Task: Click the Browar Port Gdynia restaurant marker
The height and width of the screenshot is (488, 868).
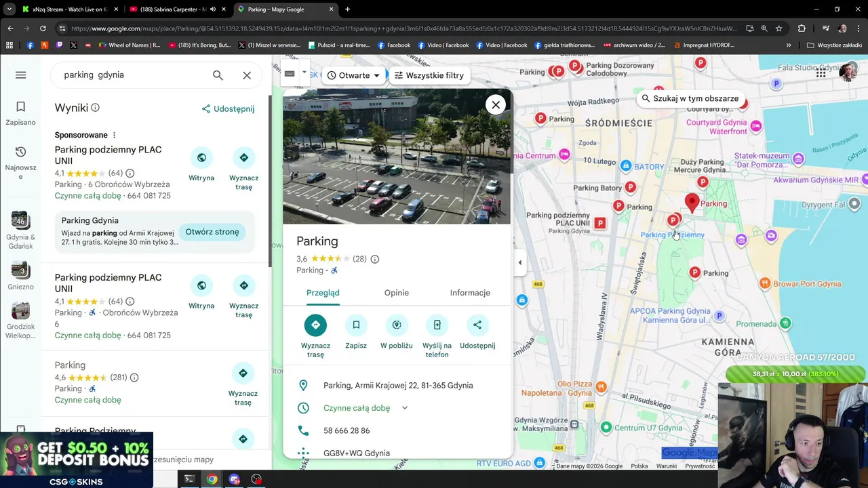Action: pyautogui.click(x=765, y=283)
